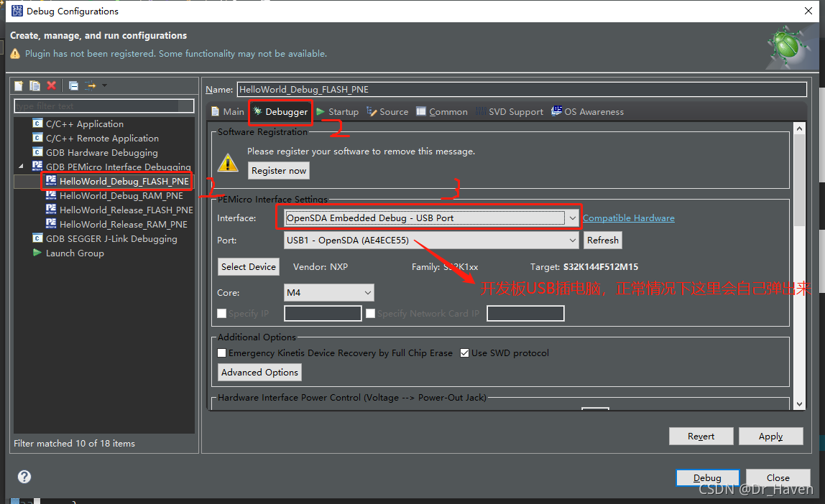The height and width of the screenshot is (504, 825).
Task: Click the Specify IP text field
Action: [323, 313]
